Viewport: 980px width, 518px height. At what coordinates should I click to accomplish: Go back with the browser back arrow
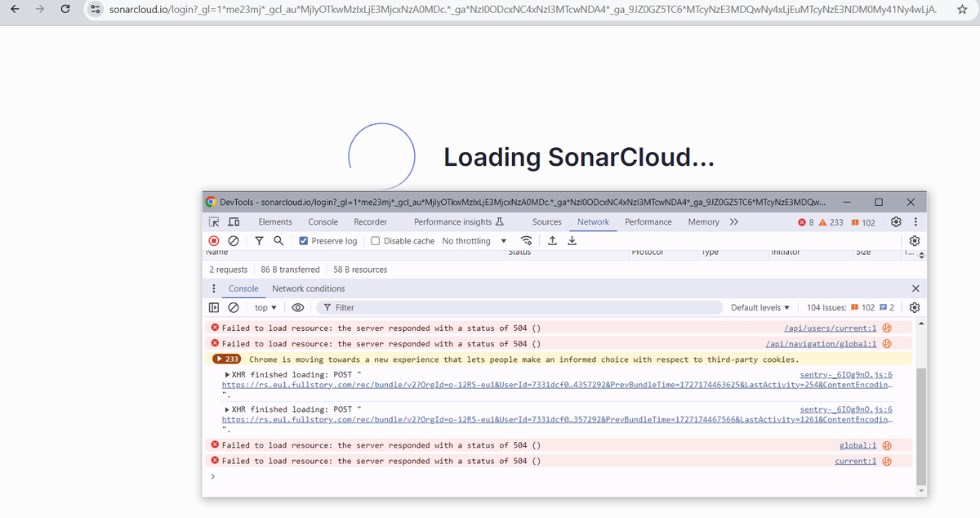click(14, 9)
